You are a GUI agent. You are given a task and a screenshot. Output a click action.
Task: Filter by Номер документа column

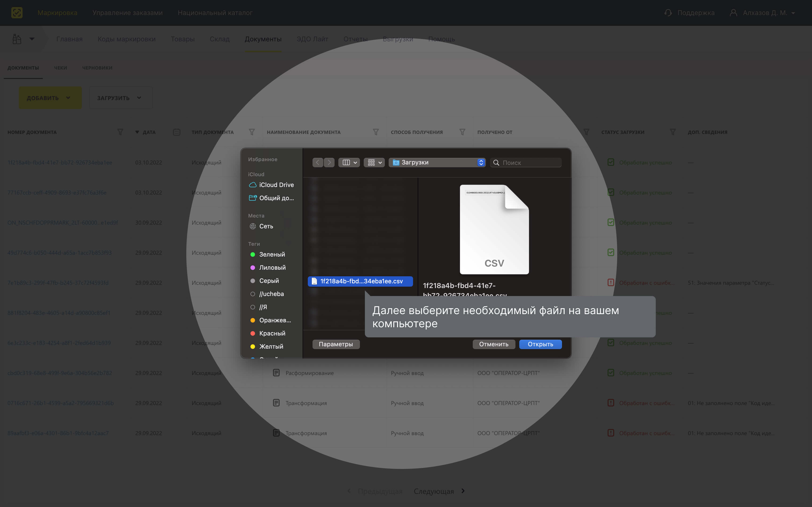[x=120, y=132]
